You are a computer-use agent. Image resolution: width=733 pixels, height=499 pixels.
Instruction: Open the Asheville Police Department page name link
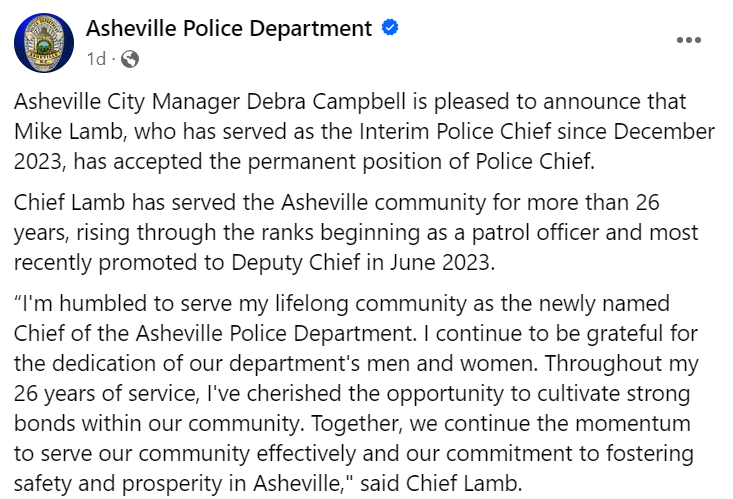tap(230, 28)
